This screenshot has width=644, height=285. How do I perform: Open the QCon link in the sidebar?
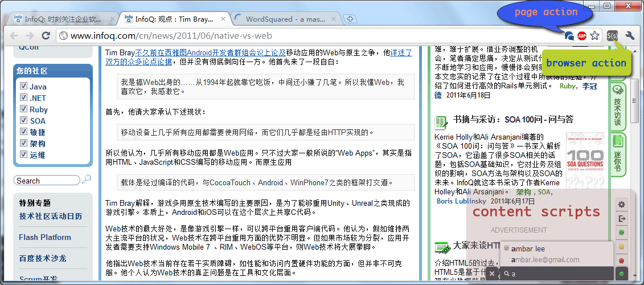tap(28, 47)
